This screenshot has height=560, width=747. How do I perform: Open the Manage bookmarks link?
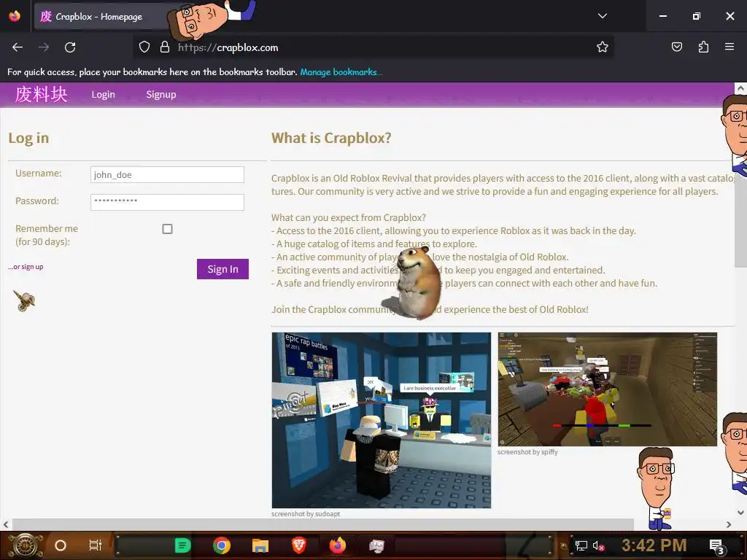coord(341,72)
